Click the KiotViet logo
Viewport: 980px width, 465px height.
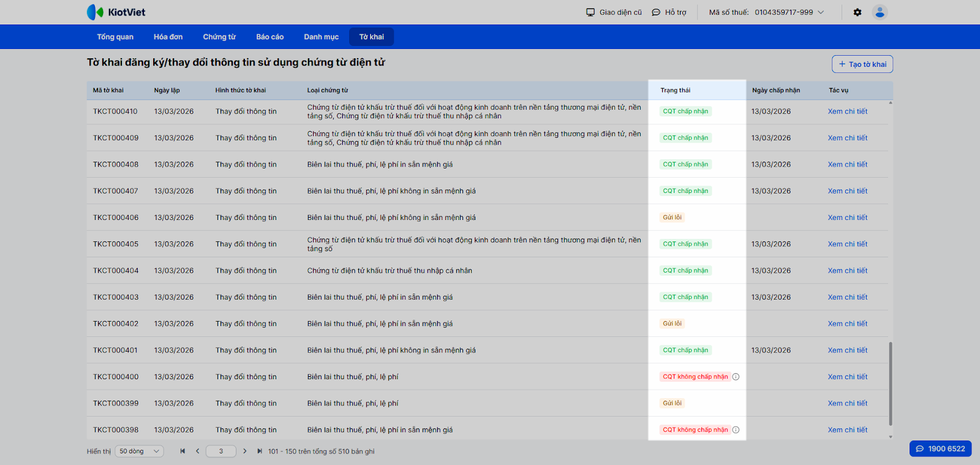(x=116, y=12)
